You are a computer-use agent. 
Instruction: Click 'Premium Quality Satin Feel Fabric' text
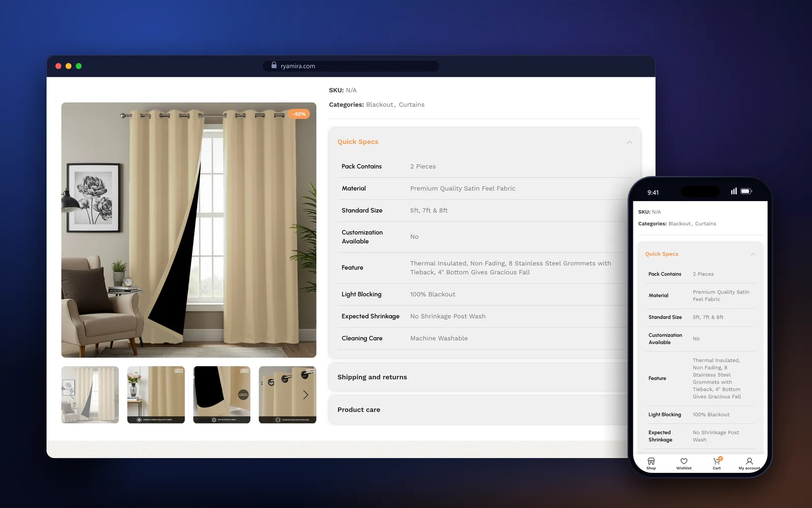463,188
